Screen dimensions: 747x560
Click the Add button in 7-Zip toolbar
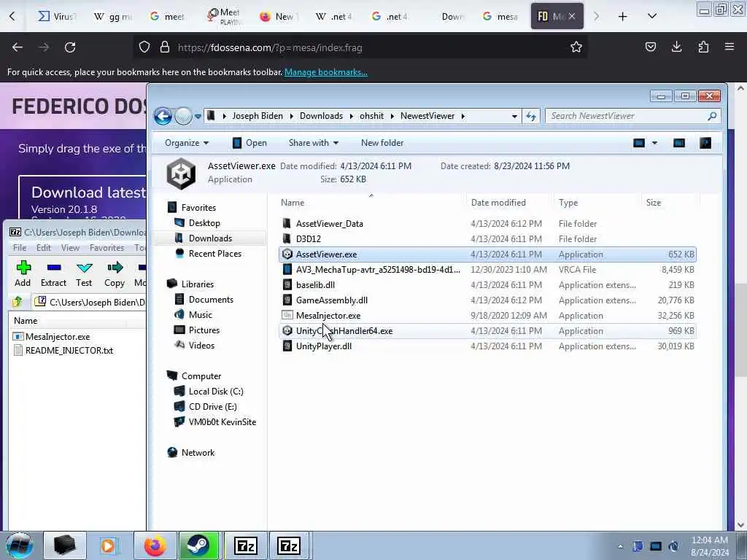tap(23, 274)
